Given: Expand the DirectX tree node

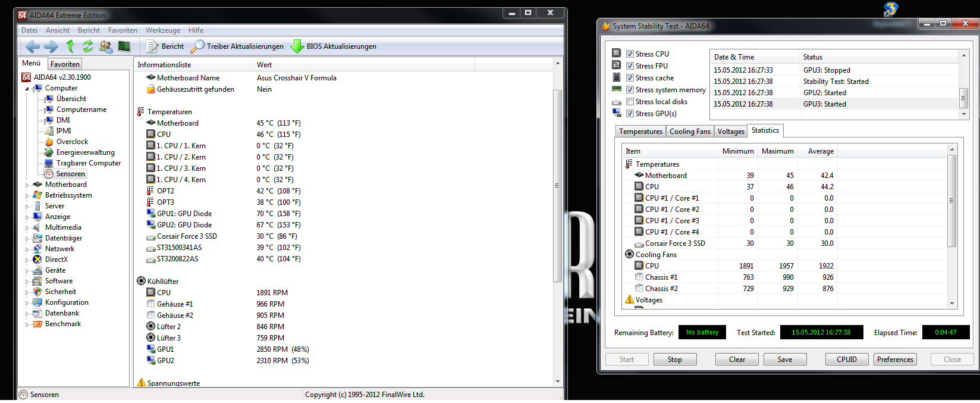Looking at the screenshot, I should 27,260.
